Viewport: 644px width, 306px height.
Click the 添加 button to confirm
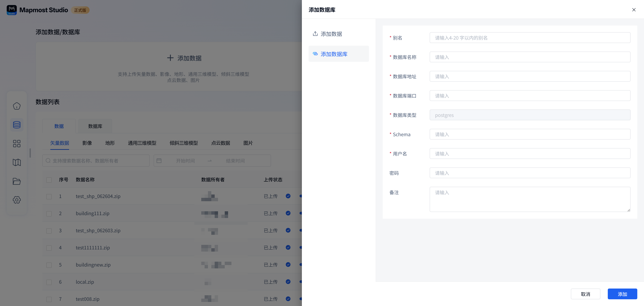click(x=622, y=294)
